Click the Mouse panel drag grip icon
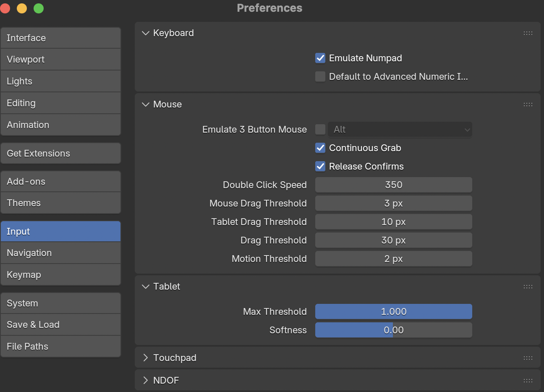544x392 pixels. click(x=528, y=105)
